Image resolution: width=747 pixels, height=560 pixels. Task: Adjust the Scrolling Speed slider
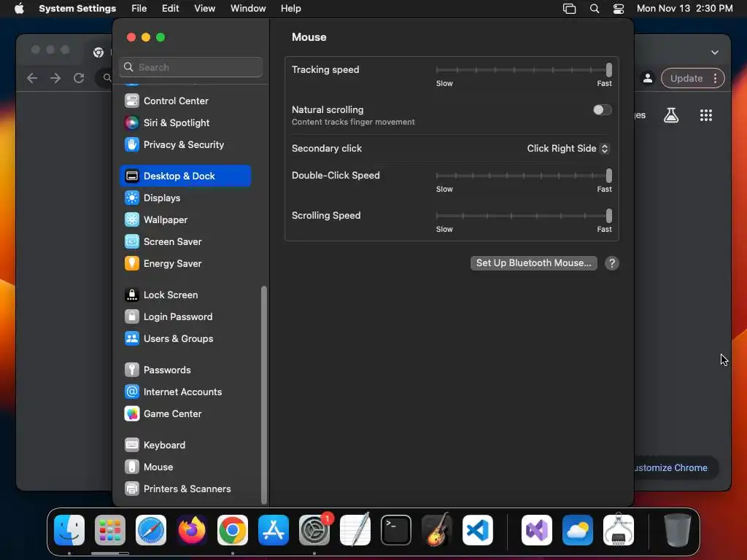(x=524, y=216)
